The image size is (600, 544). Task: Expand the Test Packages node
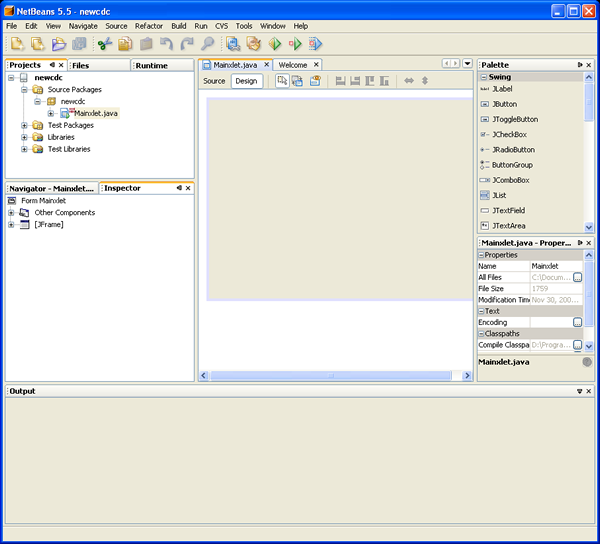25,126
